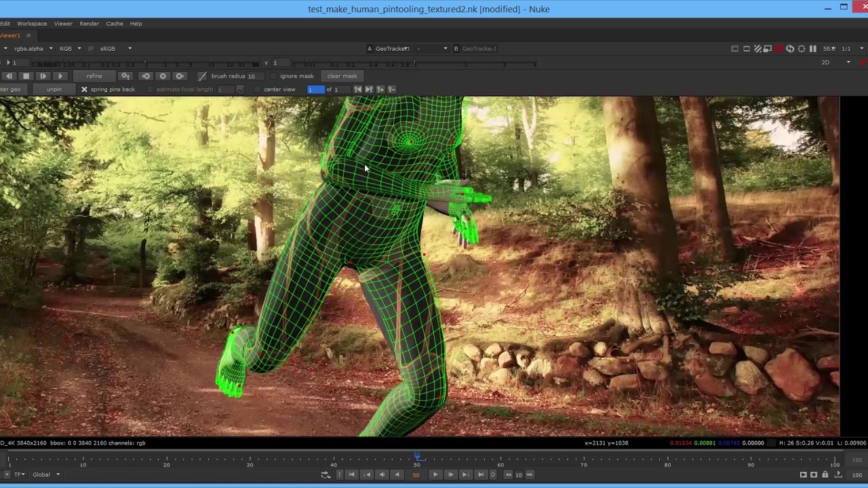Open the sRGB colorspace dropdown
The width and height of the screenshot is (868, 488).
click(x=116, y=49)
